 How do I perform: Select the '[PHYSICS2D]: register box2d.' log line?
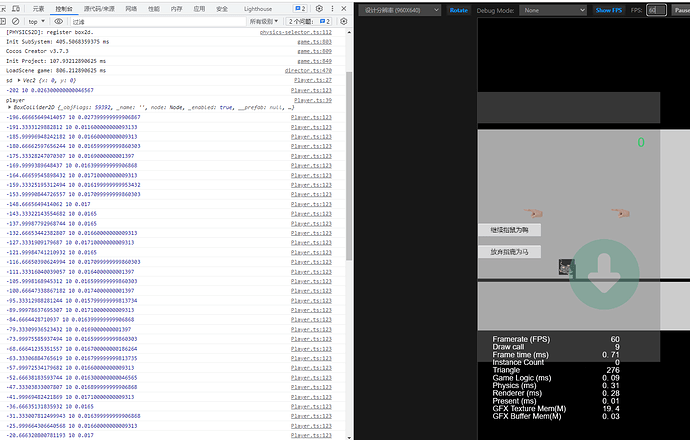coord(49,32)
